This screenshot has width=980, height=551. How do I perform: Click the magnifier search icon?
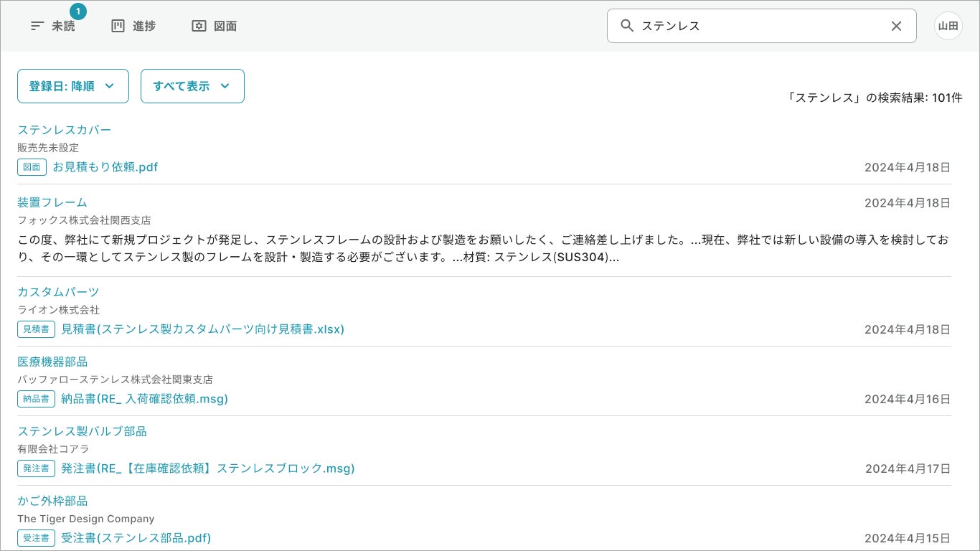point(627,26)
